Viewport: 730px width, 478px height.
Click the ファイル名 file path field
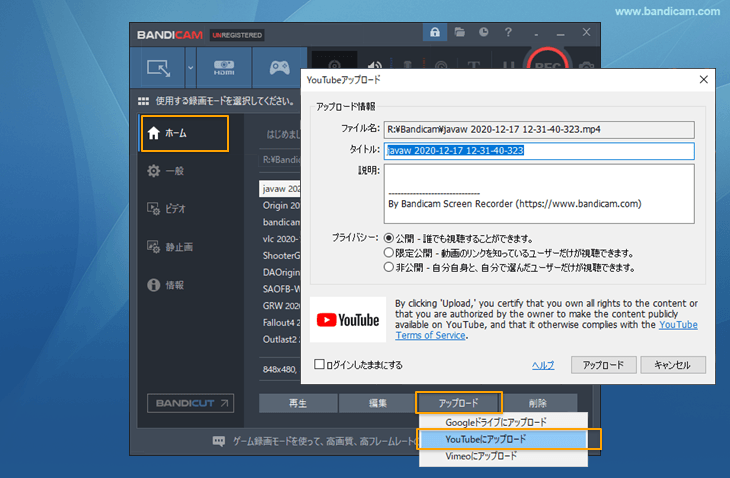[x=539, y=129]
